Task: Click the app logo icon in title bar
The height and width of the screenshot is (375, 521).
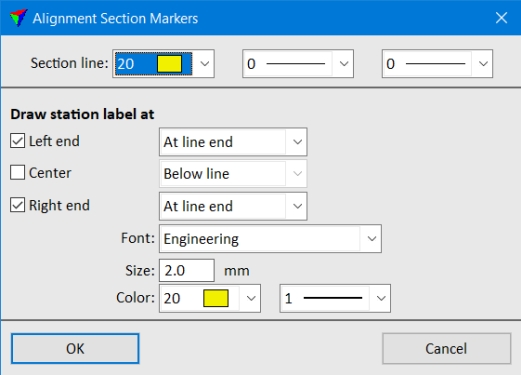Action: [x=18, y=18]
